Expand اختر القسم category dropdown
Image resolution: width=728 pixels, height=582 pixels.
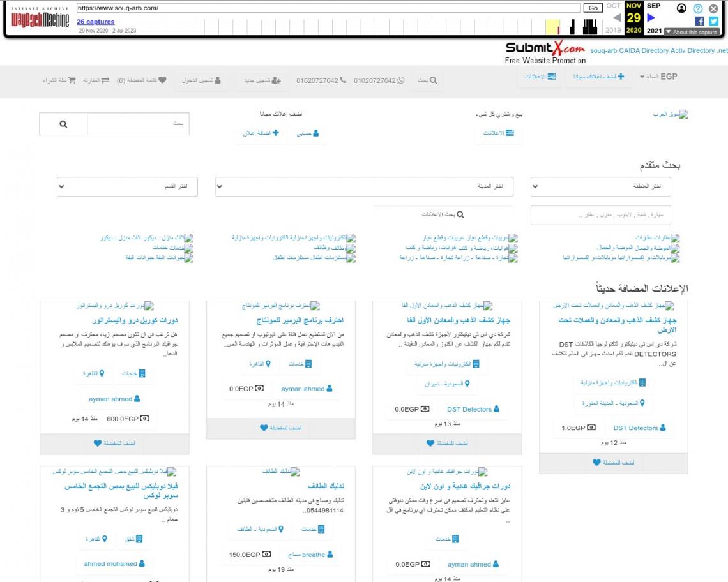127,186
